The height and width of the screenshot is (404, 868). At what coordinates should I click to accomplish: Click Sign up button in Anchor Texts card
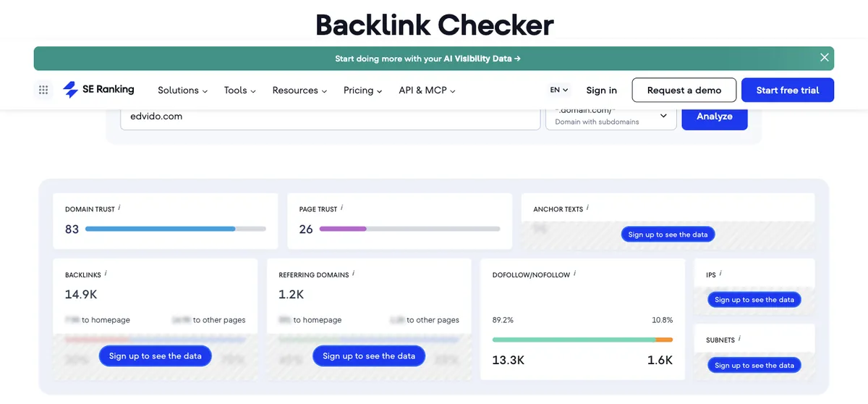pyautogui.click(x=668, y=235)
